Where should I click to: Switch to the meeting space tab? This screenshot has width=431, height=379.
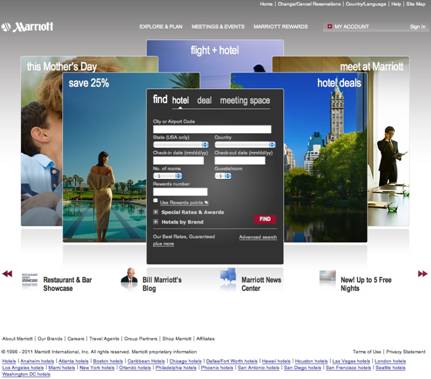click(x=245, y=101)
